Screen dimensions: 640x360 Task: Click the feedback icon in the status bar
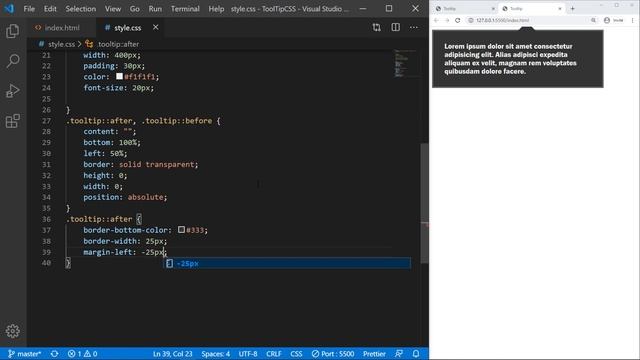[399, 354]
